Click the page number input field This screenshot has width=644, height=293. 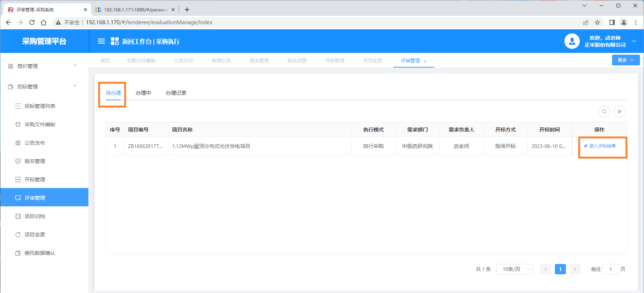(611, 269)
